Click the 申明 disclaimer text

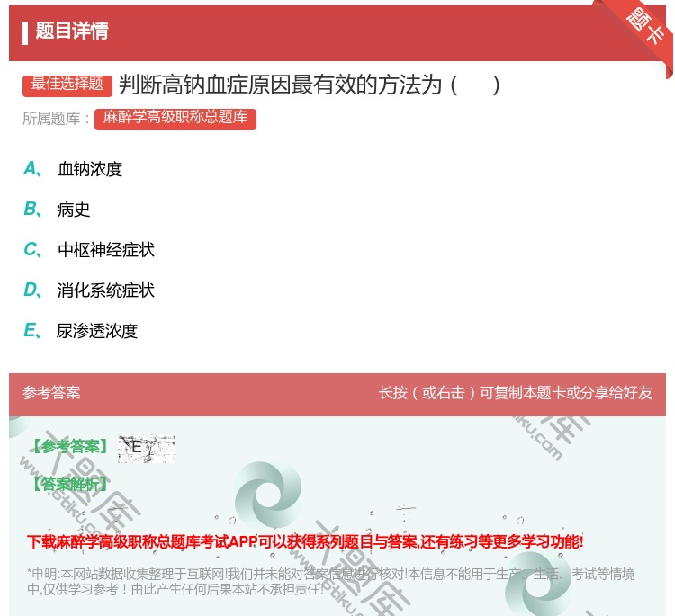330,582
